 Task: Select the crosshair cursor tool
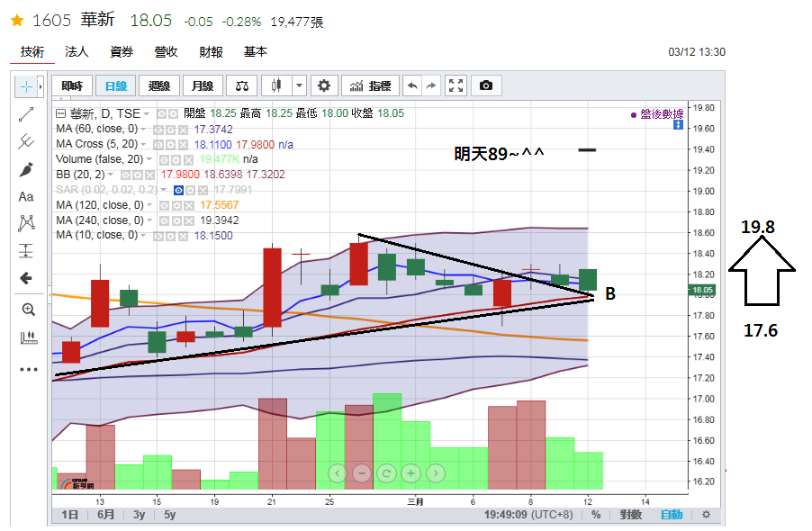click(x=26, y=87)
